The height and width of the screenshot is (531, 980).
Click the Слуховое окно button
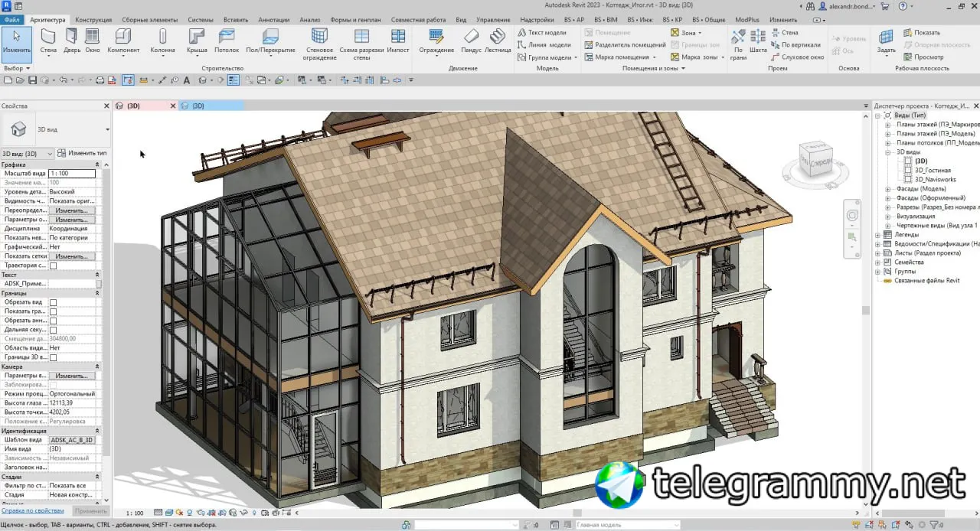coord(797,57)
